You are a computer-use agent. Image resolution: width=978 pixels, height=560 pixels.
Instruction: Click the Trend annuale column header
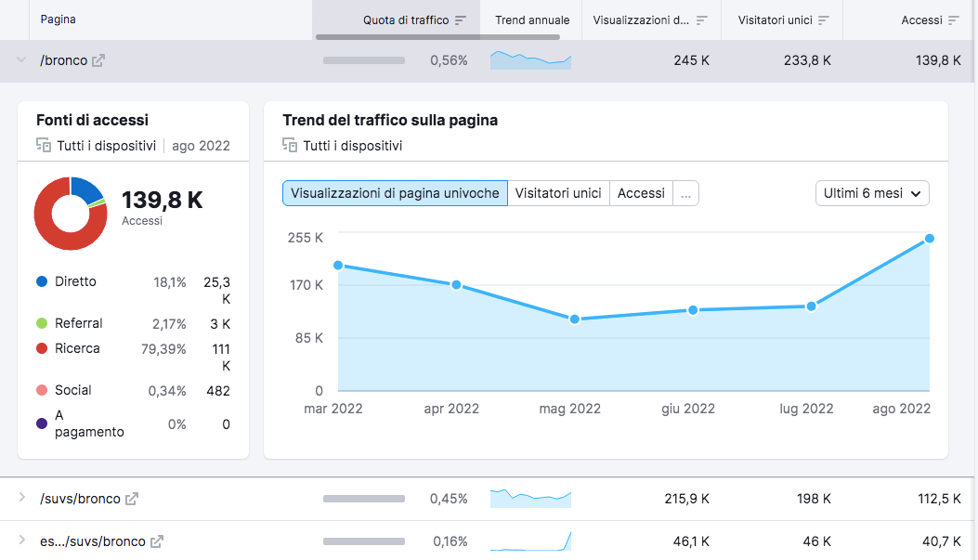(532, 20)
